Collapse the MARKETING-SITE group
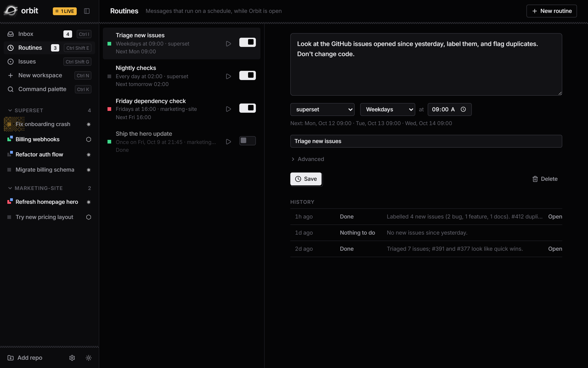 (49, 188)
